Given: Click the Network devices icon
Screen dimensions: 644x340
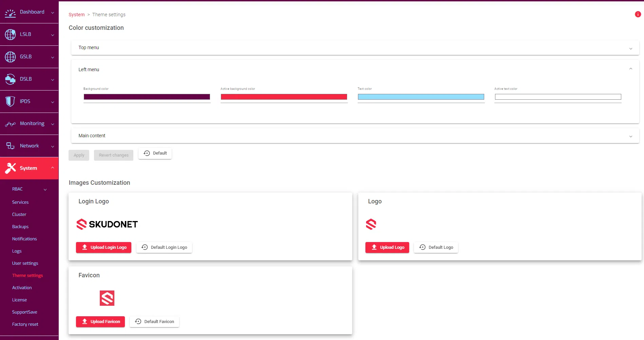Looking at the screenshot, I should (10, 146).
